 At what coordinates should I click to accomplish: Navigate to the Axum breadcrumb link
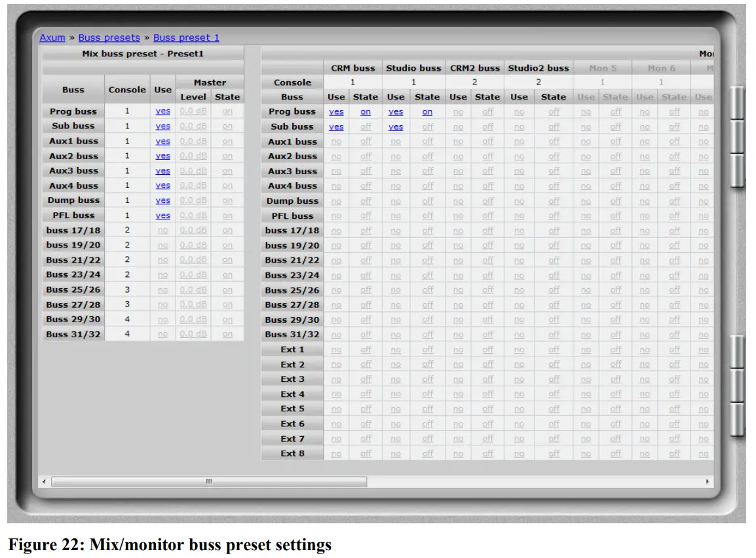coord(52,37)
